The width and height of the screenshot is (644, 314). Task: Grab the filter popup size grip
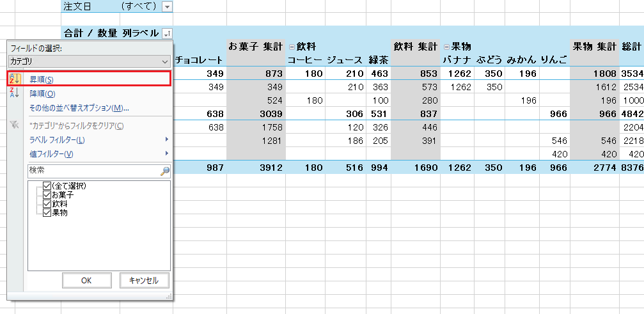[168, 296]
